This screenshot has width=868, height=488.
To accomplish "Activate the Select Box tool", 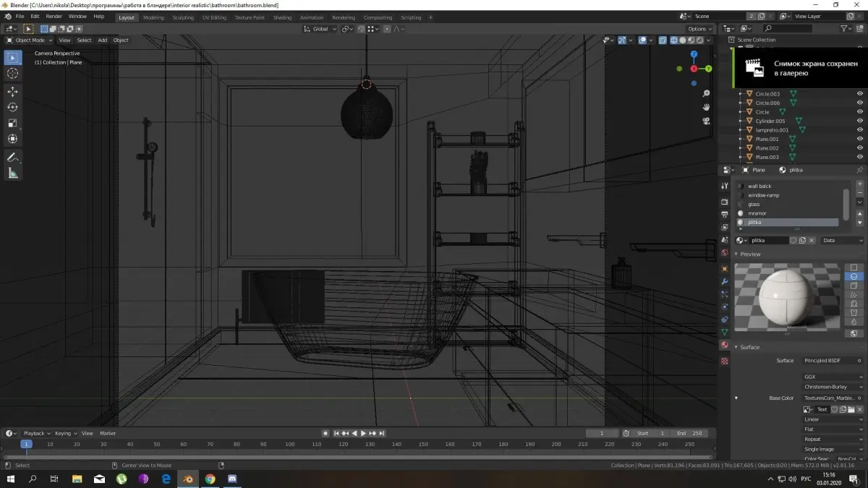I will click(13, 57).
